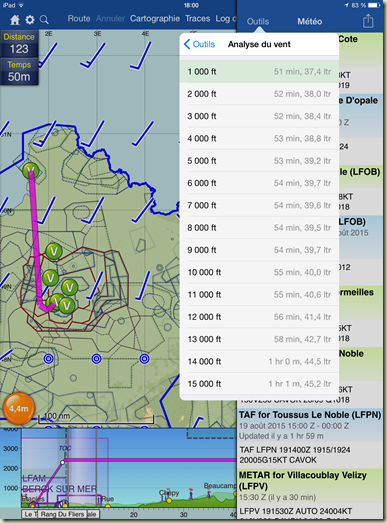Tap the Rang Du Fliers label in the profile
Screen dimensions: 387x523
(x=62, y=514)
